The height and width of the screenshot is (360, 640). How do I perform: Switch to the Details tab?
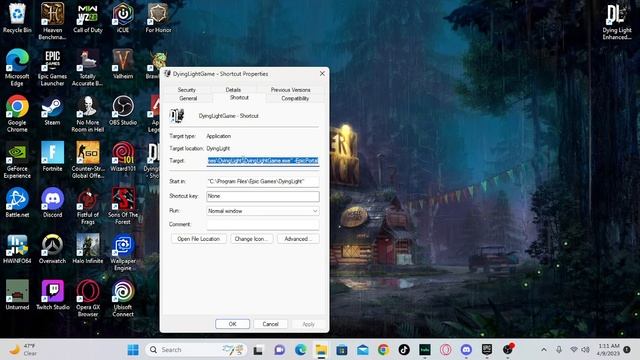click(x=233, y=90)
